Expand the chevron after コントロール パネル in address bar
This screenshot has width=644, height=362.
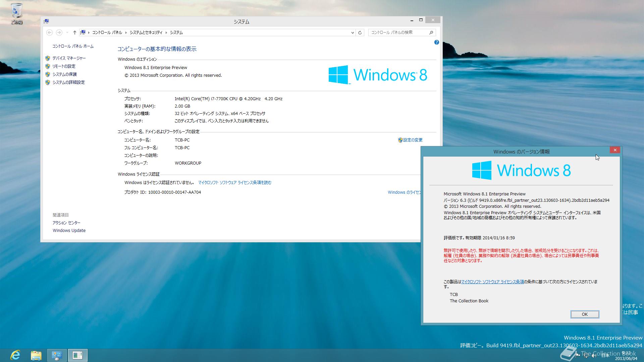[x=126, y=33]
